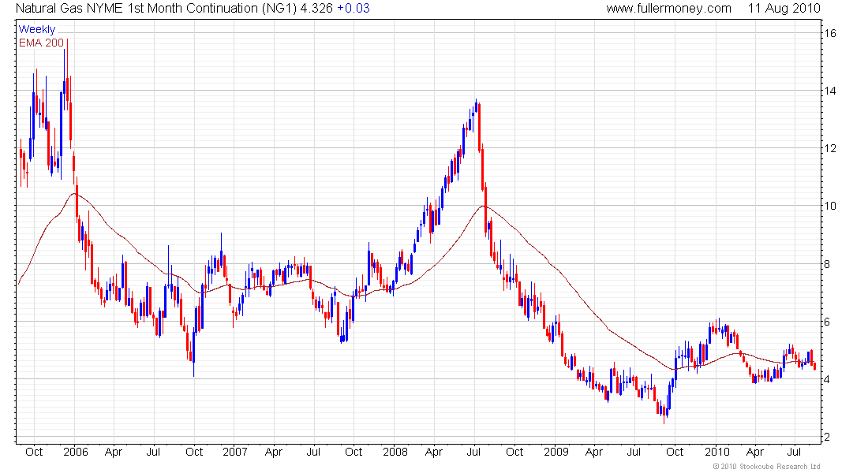Click the price axis value 14
868x473 pixels.
click(x=830, y=91)
